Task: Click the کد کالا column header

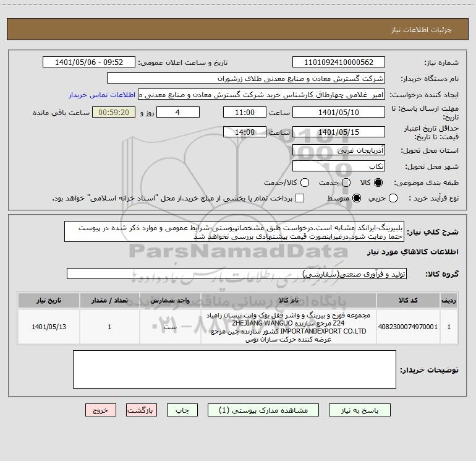Action: pos(408,300)
